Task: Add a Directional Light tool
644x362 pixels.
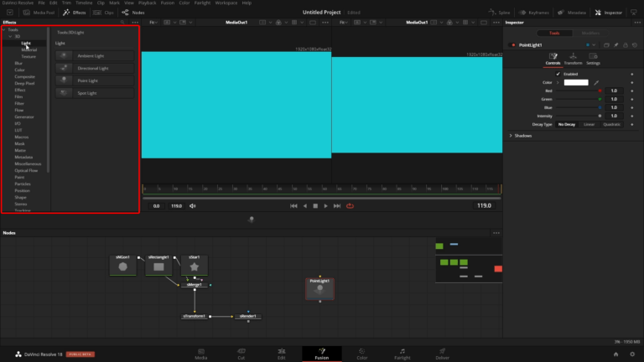Action: (95, 68)
